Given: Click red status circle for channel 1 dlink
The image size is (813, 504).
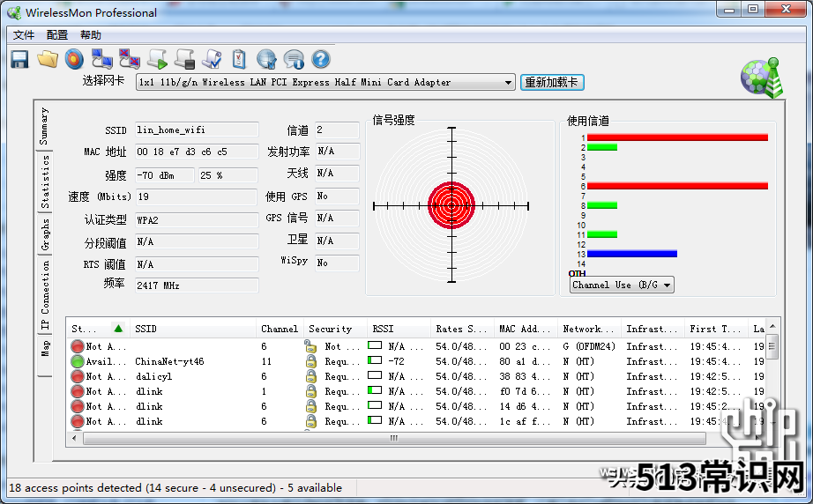Looking at the screenshot, I should point(78,391).
